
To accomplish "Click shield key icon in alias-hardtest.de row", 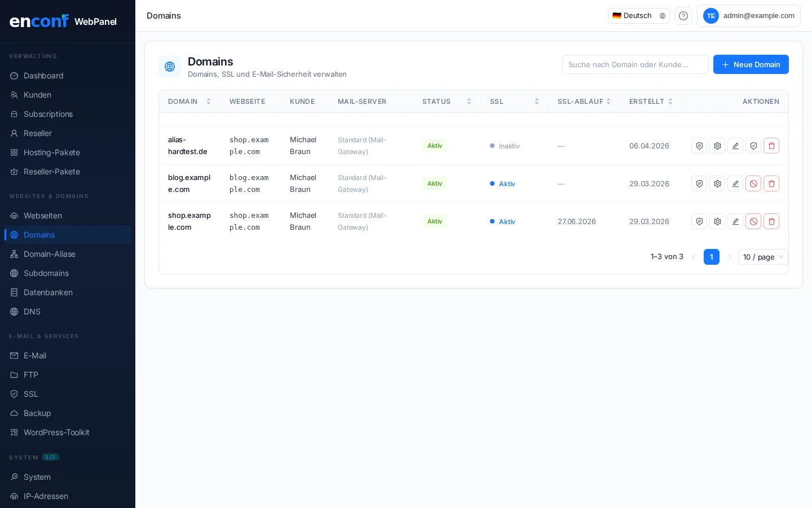I will 699,146.
